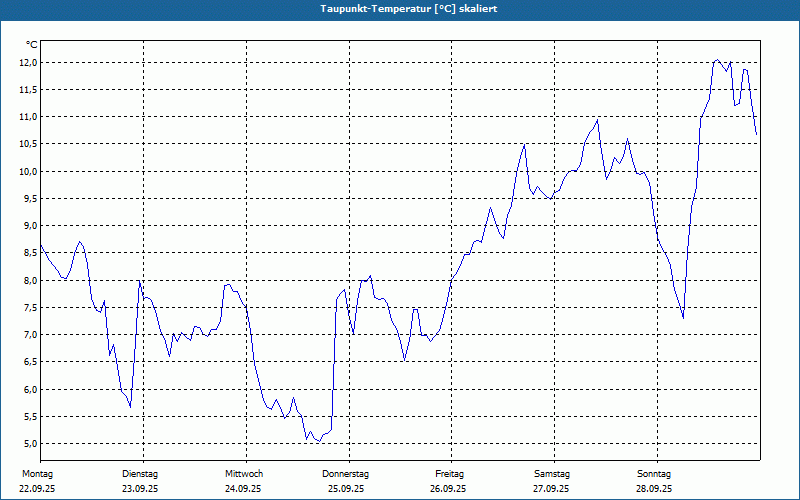Click the 27.09.25 date label
Image resolution: width=800 pixels, height=500 pixels.
click(551, 489)
